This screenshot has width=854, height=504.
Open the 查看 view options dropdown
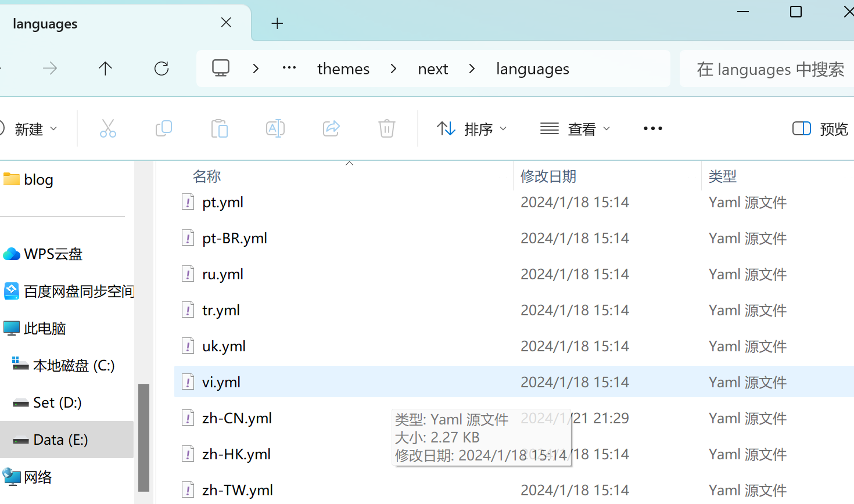point(575,129)
